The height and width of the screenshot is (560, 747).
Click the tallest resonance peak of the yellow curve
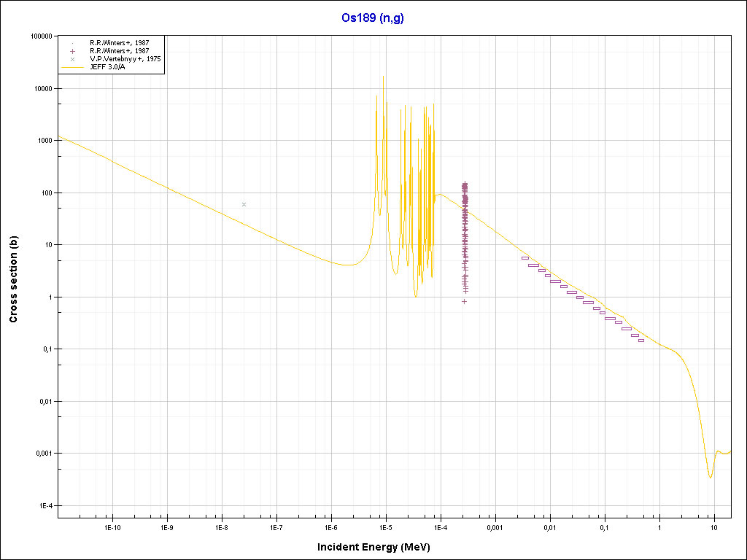tap(383, 77)
